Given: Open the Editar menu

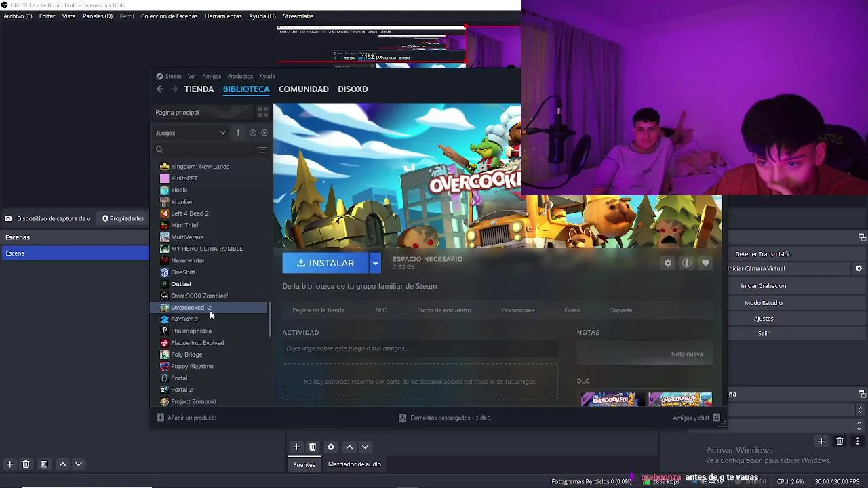Looking at the screenshot, I should point(47,16).
